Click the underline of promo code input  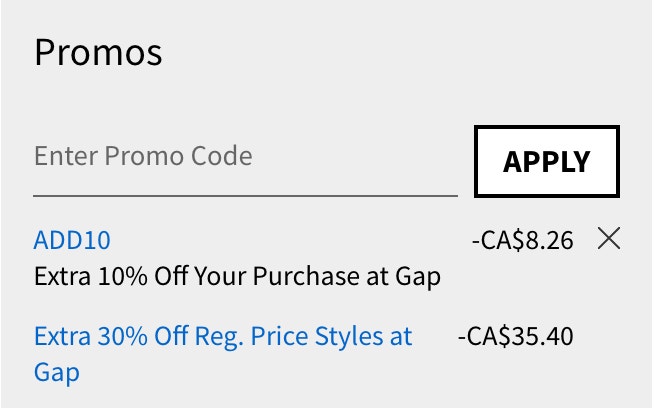(x=245, y=195)
